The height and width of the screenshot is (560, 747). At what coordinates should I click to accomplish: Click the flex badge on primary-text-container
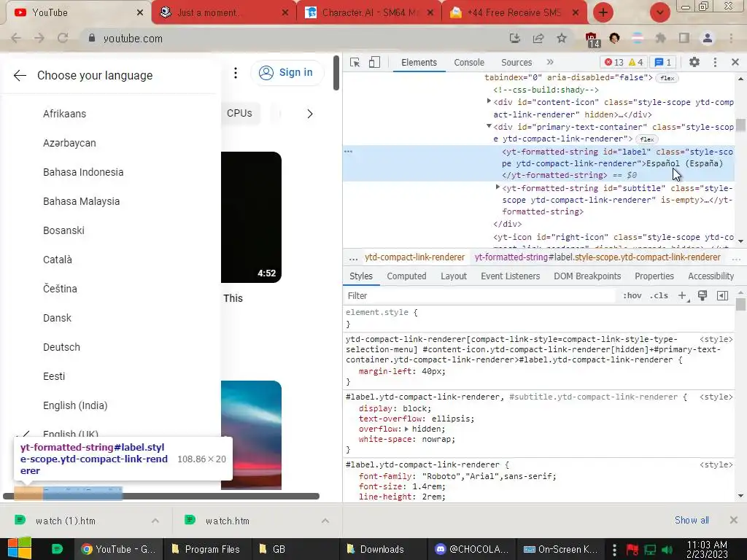click(x=646, y=139)
